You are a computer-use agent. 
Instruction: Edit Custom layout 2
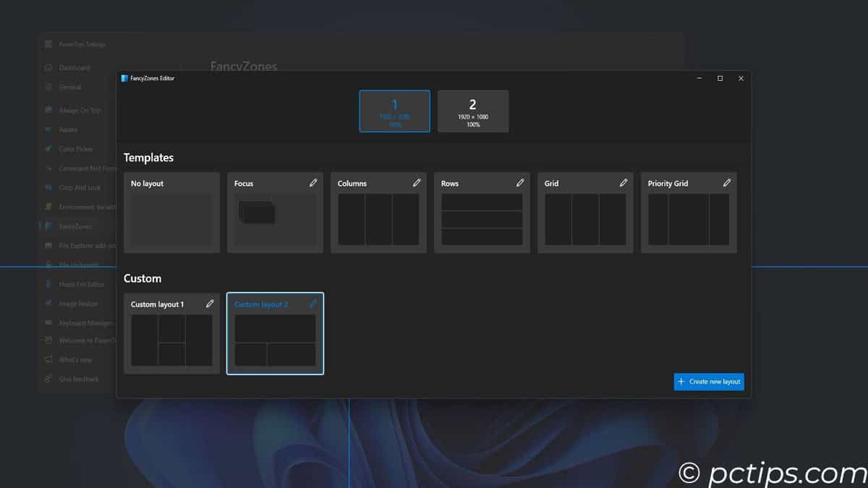pos(313,304)
